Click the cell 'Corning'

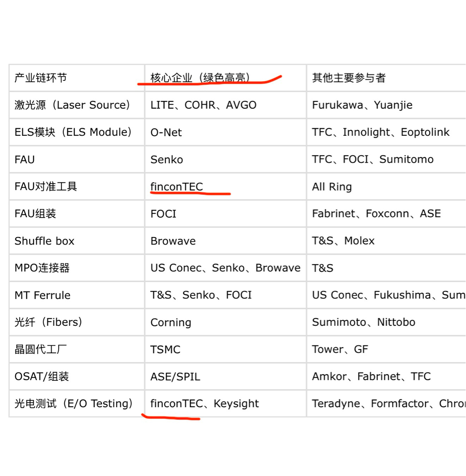226,322
